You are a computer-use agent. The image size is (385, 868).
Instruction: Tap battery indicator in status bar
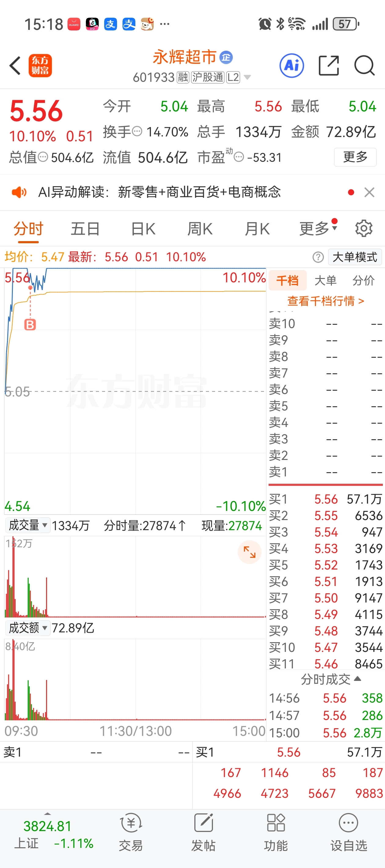pyautogui.click(x=346, y=24)
